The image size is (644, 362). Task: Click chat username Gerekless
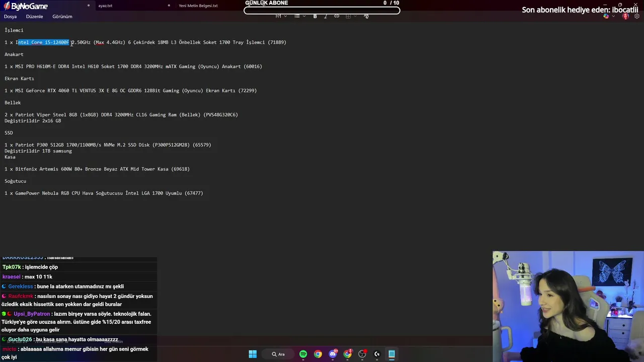pos(20,286)
